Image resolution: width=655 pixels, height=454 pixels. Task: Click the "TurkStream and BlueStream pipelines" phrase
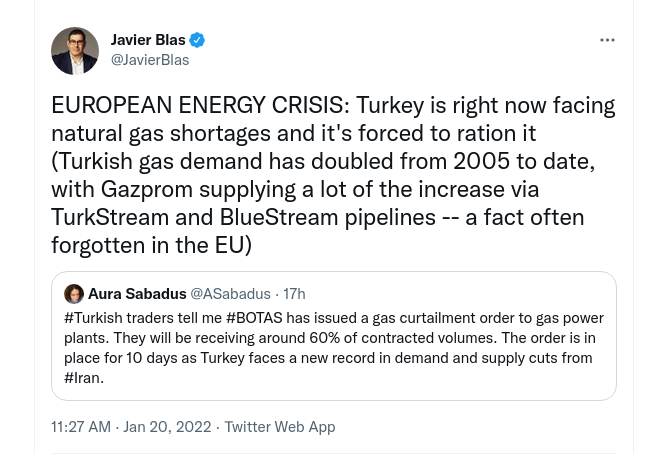click(244, 217)
